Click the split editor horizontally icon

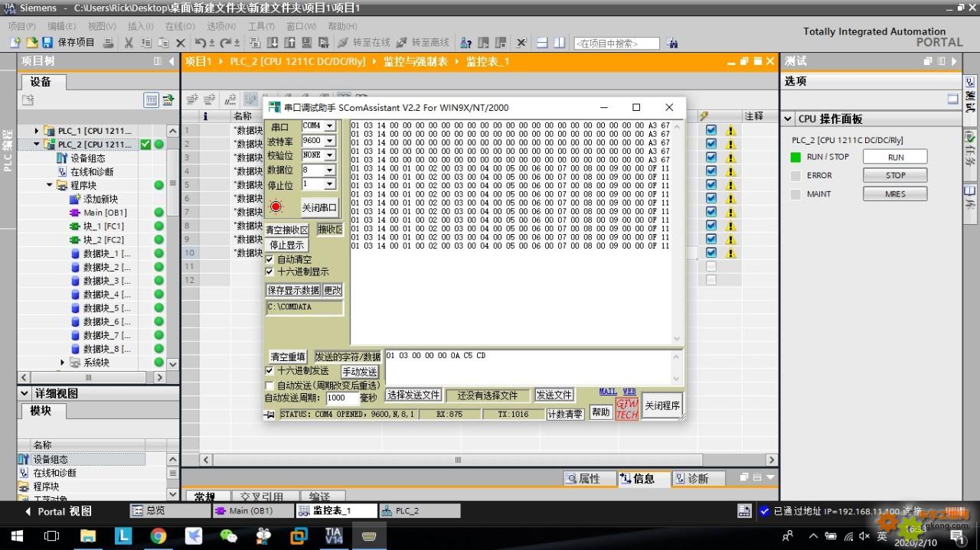coord(542,43)
